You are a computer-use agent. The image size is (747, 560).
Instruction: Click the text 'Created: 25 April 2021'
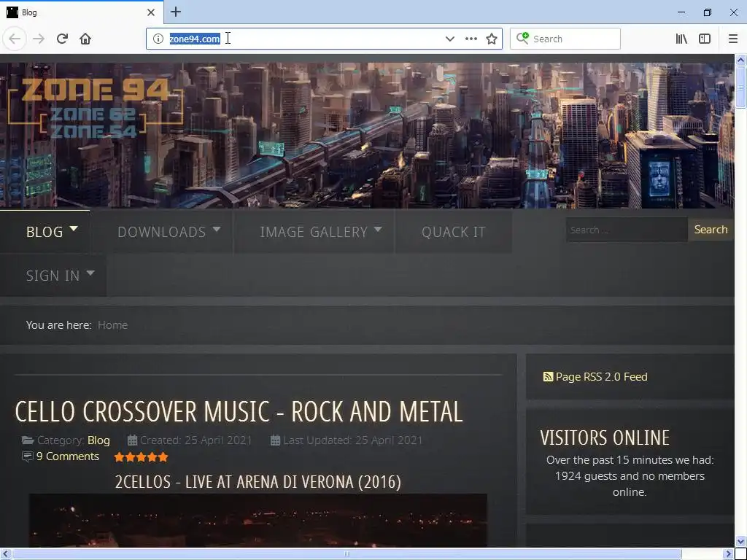[196, 440]
